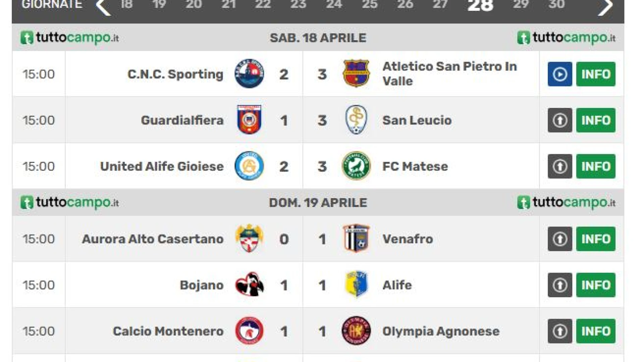Viewport: 644px width, 362px height.
Task: Click upload icon for Guardialfiera match
Action: [559, 120]
